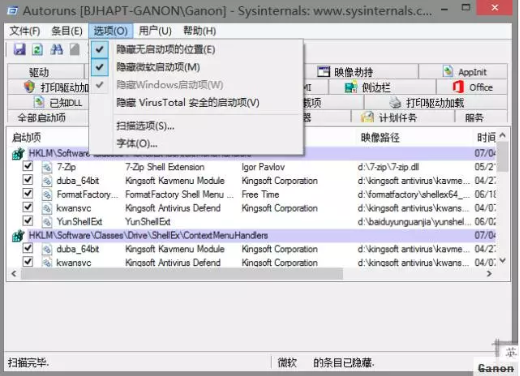Click the grayed document toolbar icon

click(x=75, y=49)
